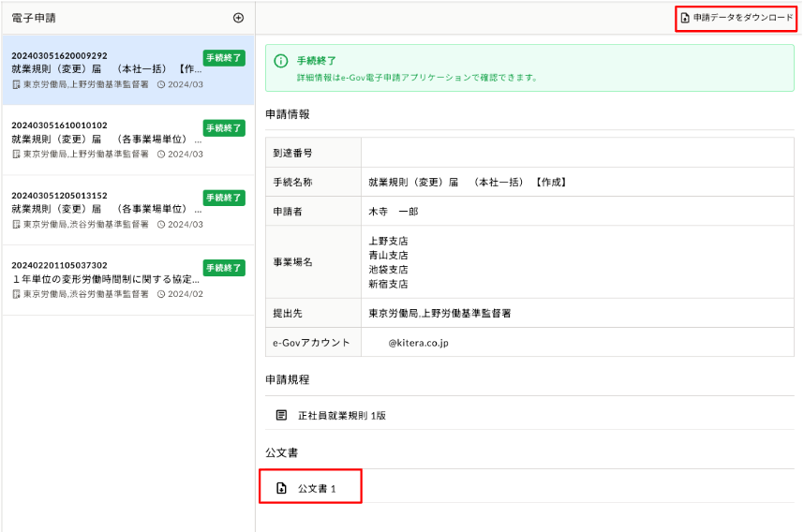Screen dimensions: 804x532
Task: Click the @kitera.co.jp e-Gov account value
Action: (418, 343)
